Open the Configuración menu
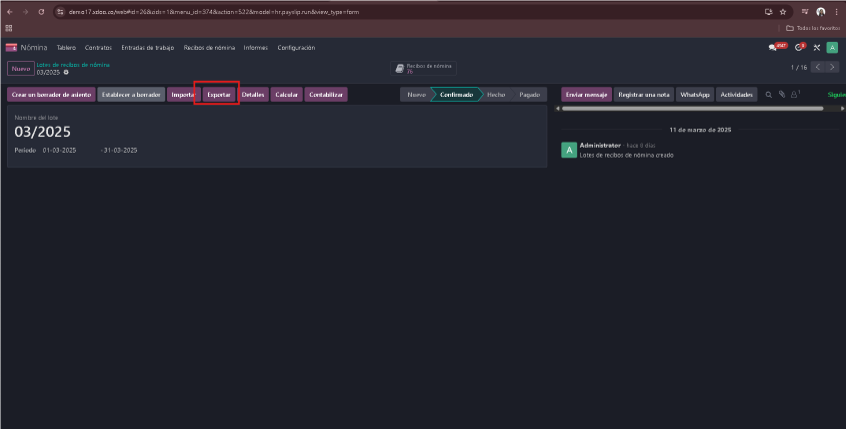846x429 pixels. [x=296, y=47]
